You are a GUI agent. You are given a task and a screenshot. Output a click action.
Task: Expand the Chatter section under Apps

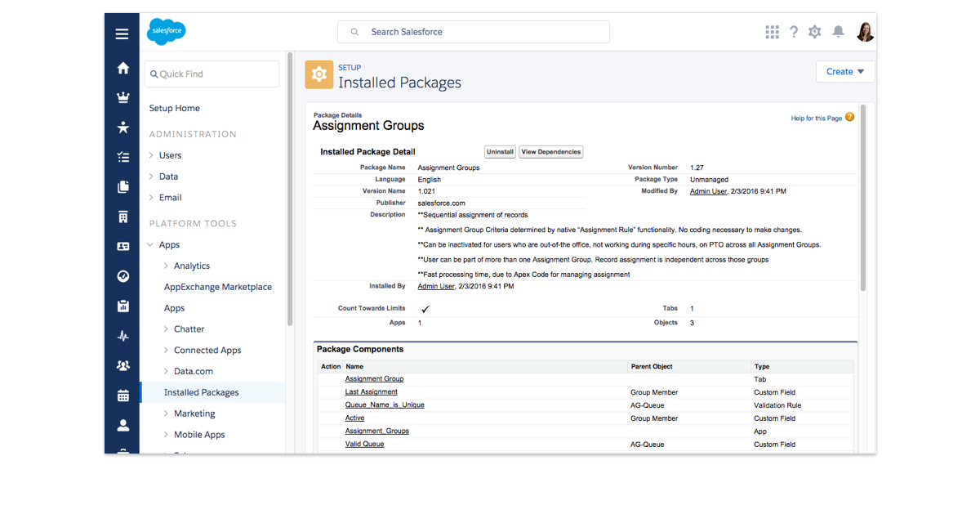[x=166, y=329]
